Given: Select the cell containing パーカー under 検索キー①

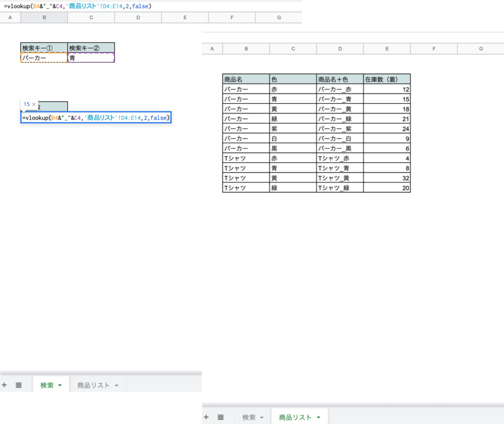Looking at the screenshot, I should coord(44,58).
